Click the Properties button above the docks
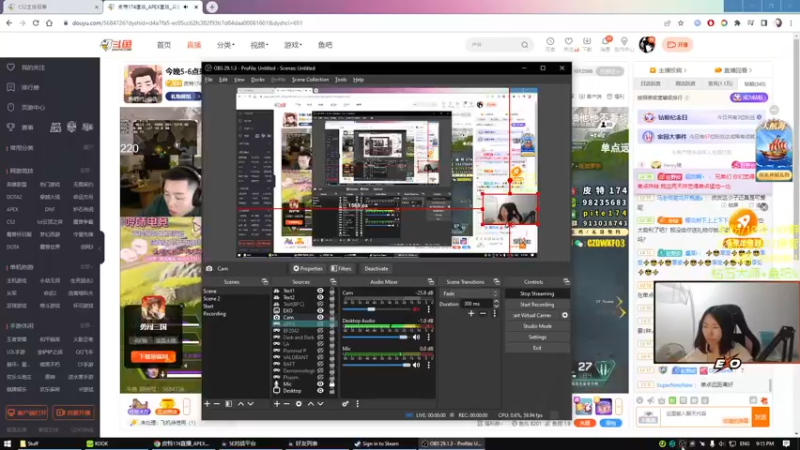Image resolution: width=800 pixels, height=450 pixels. point(308,268)
